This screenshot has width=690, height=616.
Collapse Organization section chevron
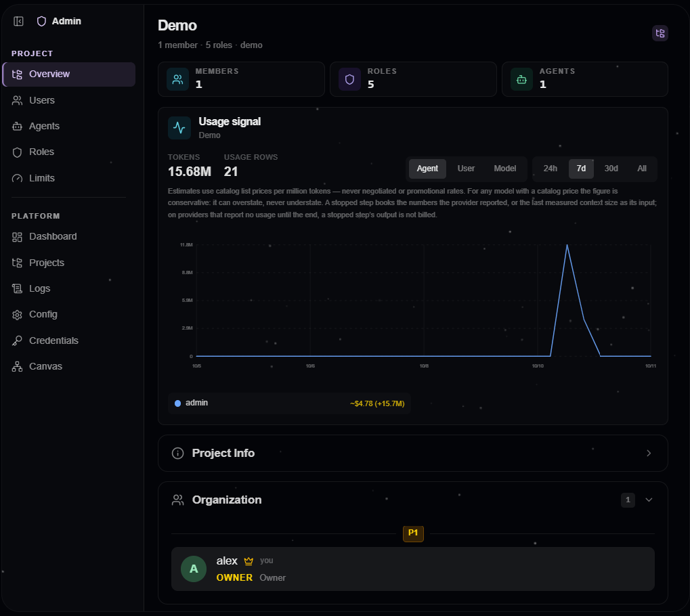[649, 500]
